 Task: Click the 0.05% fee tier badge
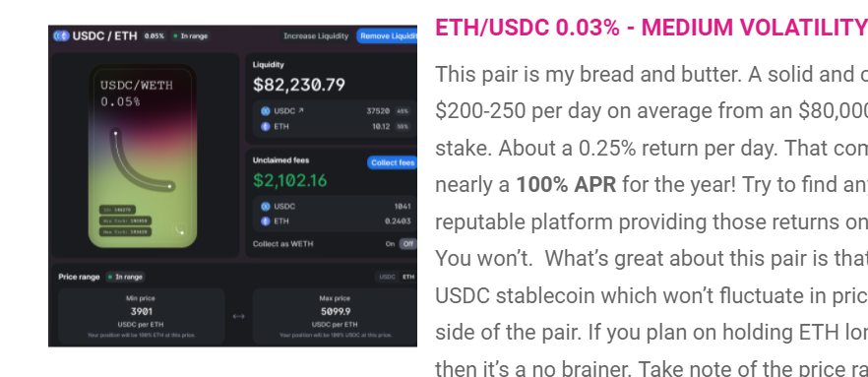[155, 36]
